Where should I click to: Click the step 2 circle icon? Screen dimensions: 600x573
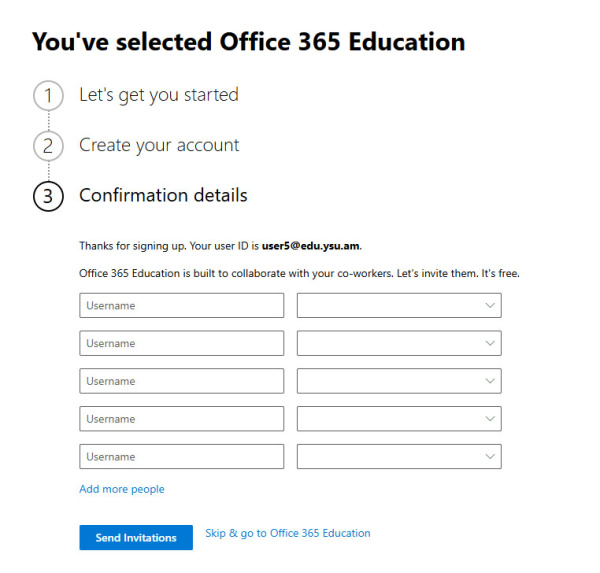(x=48, y=146)
